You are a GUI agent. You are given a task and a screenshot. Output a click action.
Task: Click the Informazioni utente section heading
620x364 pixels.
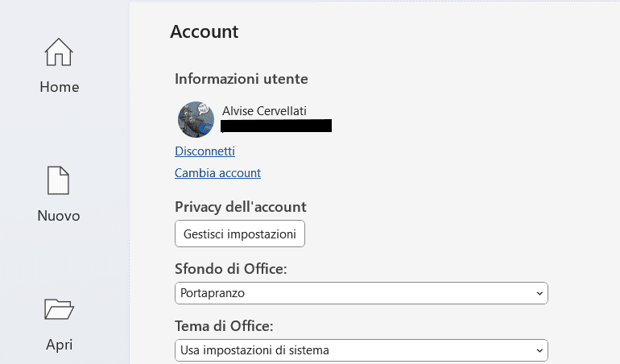(242, 79)
